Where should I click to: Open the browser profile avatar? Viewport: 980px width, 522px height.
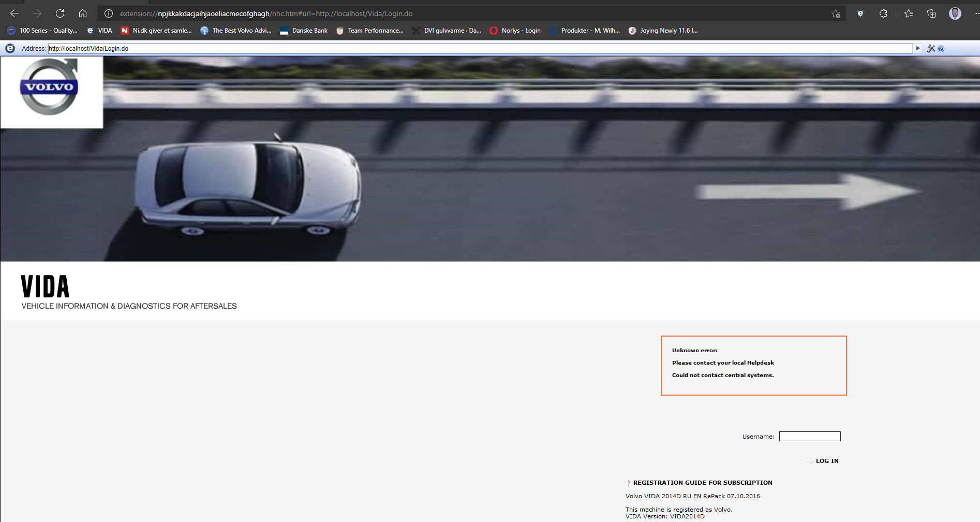tap(955, 13)
